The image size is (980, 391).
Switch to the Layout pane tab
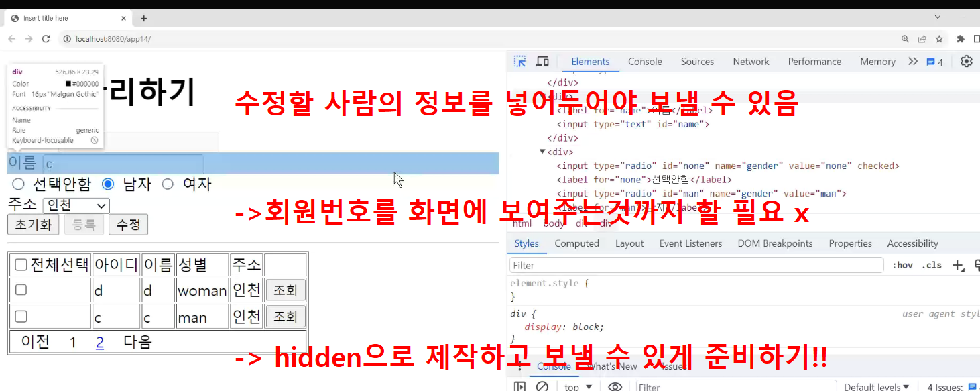tap(629, 243)
